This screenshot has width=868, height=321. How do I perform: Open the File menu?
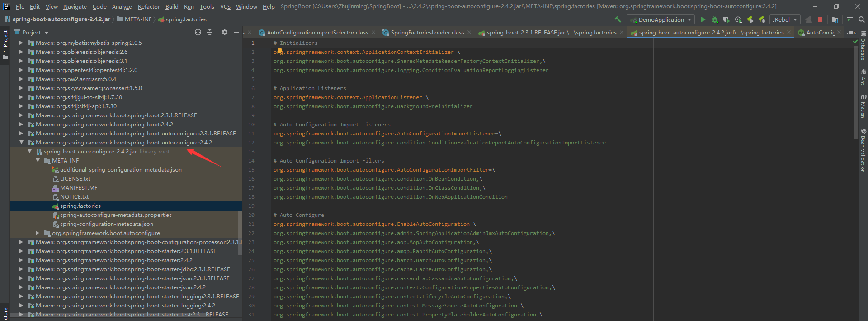point(20,6)
